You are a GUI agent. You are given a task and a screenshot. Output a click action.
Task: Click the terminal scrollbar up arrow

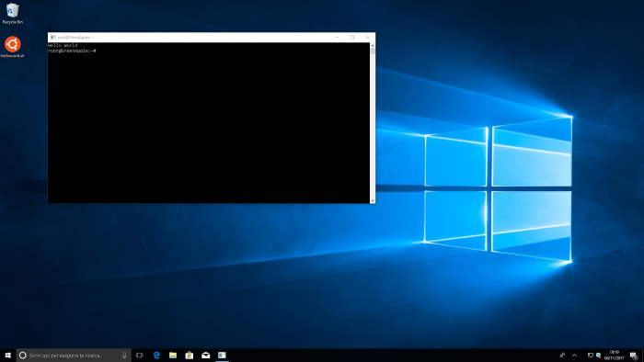[x=373, y=45]
